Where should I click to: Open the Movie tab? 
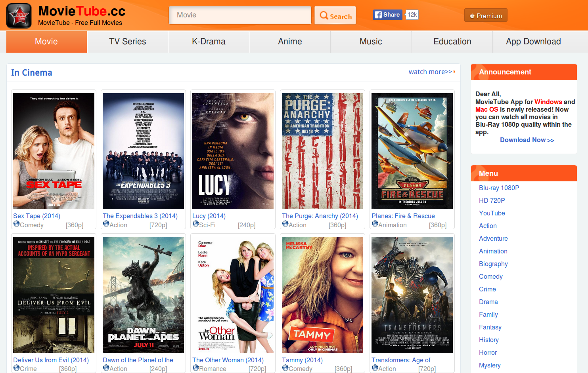coord(46,42)
